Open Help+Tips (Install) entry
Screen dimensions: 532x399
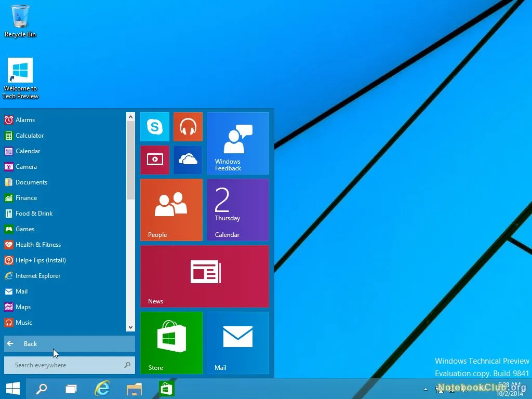tap(64, 260)
